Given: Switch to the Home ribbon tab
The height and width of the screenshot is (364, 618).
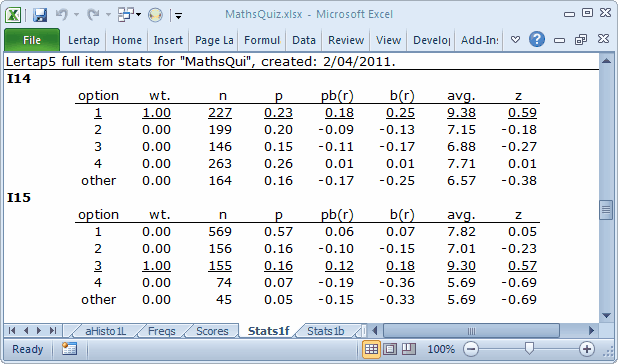Looking at the screenshot, I should [127, 40].
